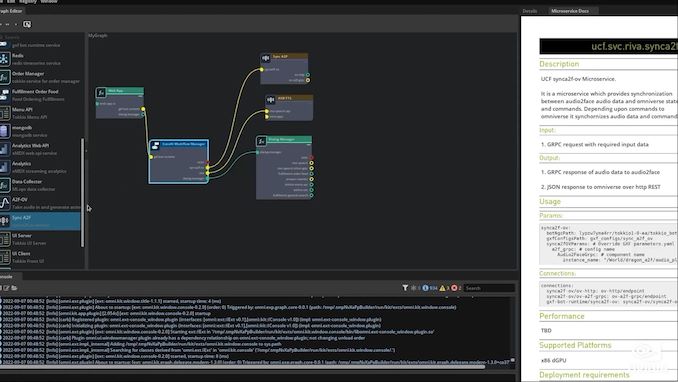This screenshot has width=678, height=382.
Task: Select the UI Server list item
Action: click(40, 239)
